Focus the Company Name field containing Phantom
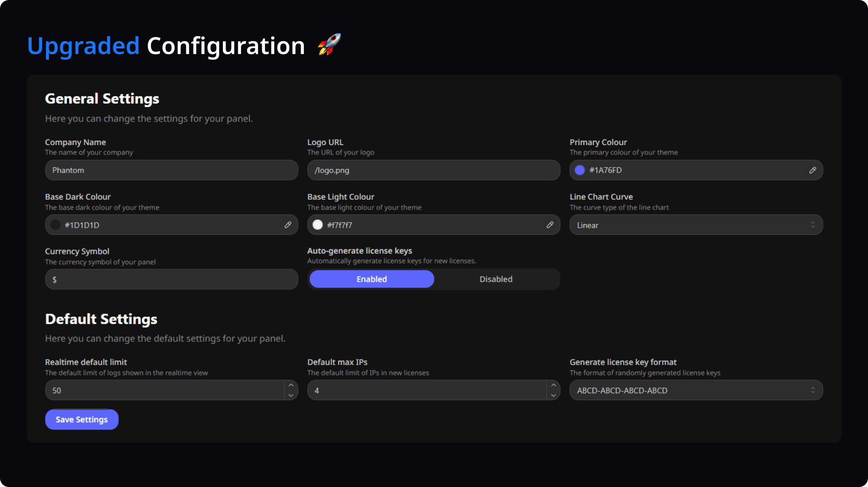868x487 pixels. 171,170
